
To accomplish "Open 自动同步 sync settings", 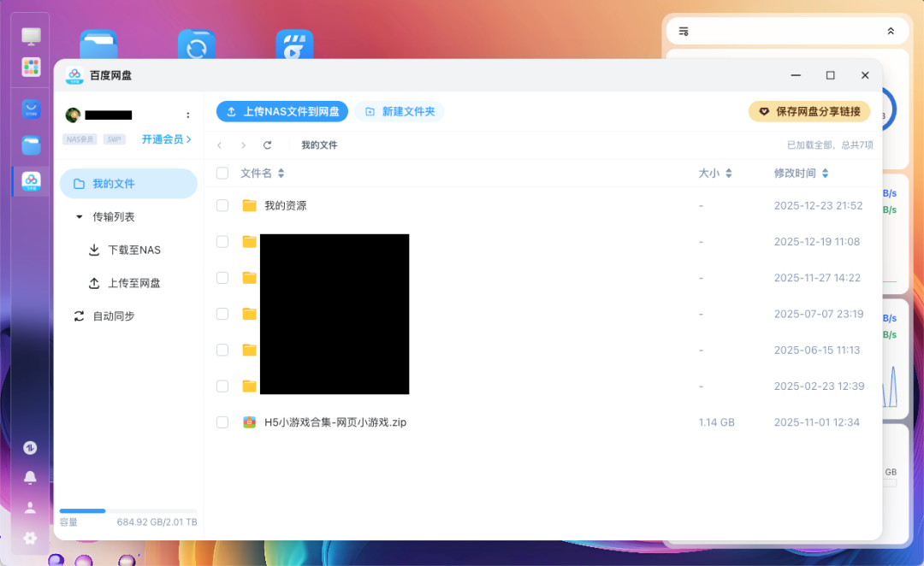I will [x=114, y=315].
